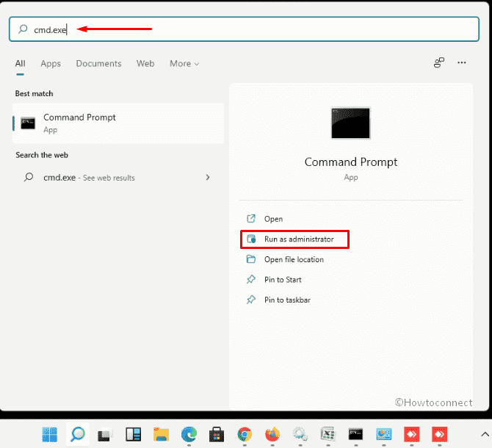The image size is (492, 448).
Task: Click the Search the web heading
Action: [x=42, y=155]
